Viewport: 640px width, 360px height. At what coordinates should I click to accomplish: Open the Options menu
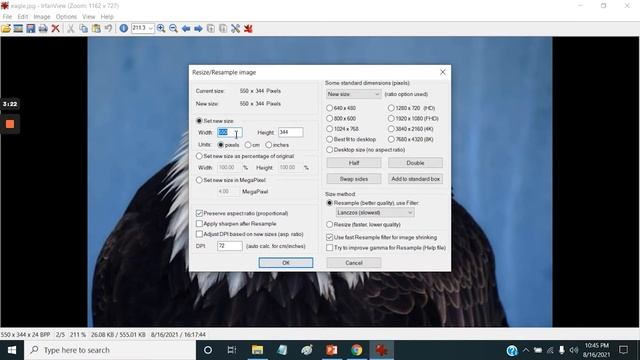pyautogui.click(x=66, y=17)
